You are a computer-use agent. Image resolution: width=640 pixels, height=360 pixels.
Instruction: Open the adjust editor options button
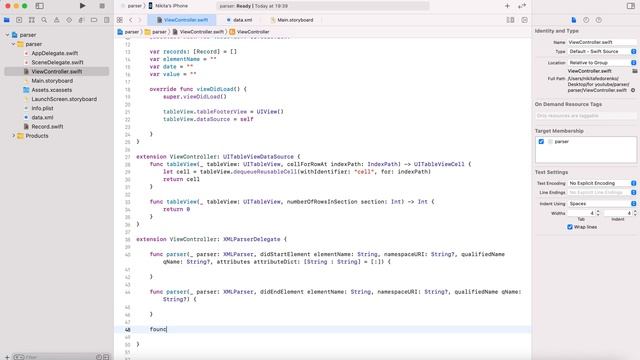[x=511, y=20]
